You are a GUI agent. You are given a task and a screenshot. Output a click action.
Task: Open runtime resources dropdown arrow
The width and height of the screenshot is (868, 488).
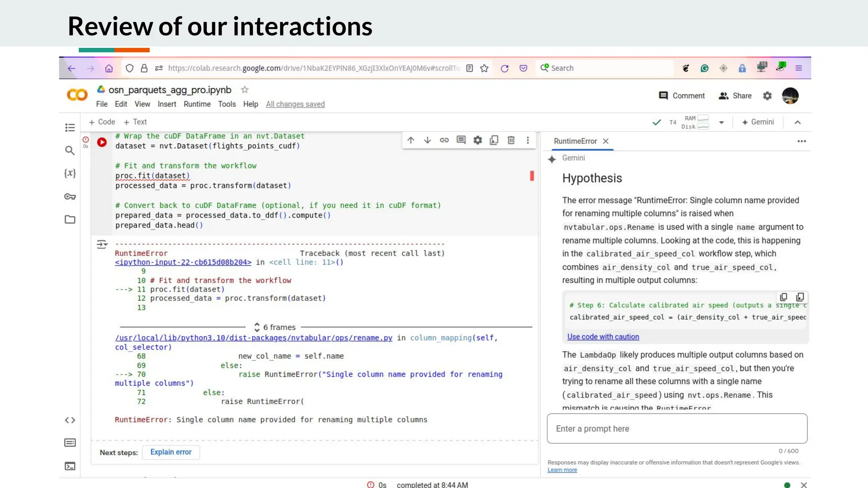point(721,122)
